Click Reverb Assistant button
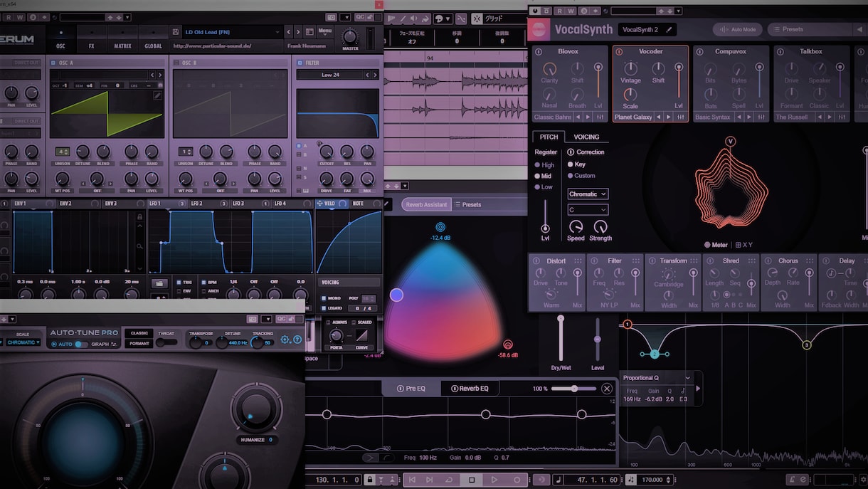The height and width of the screenshot is (489, 868). [426, 204]
